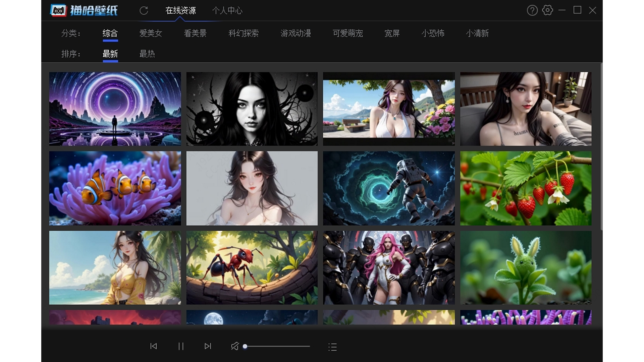Image resolution: width=644 pixels, height=362 pixels.
Task: Switch sorting to 最热
Action: pos(147,54)
